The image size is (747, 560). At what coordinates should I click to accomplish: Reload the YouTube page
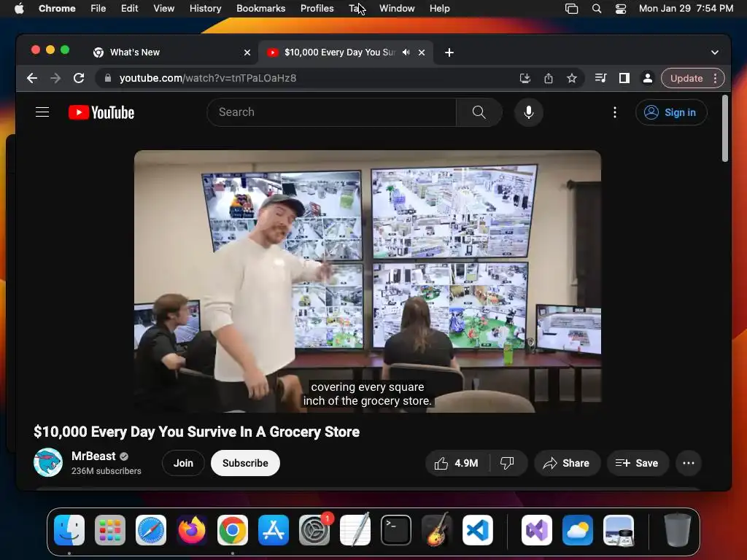[79, 78]
